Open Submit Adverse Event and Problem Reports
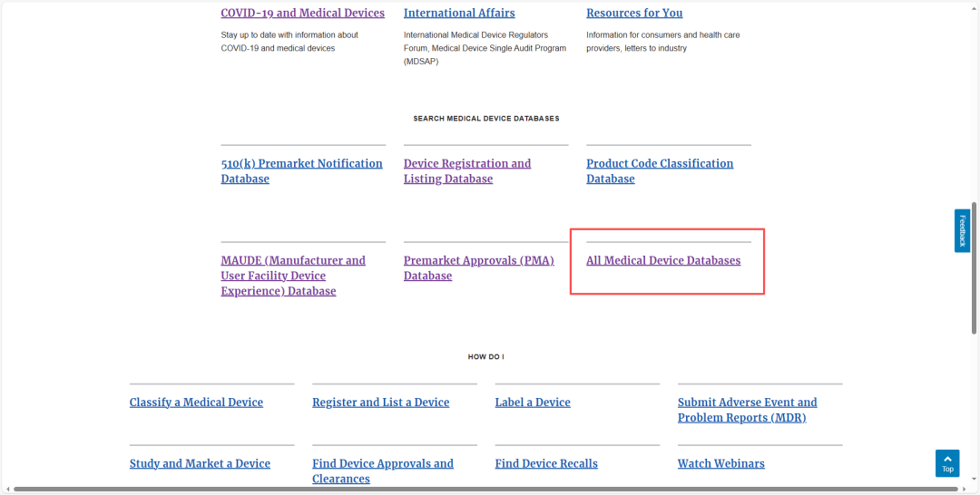Viewport: 980px width, 495px height. point(747,410)
